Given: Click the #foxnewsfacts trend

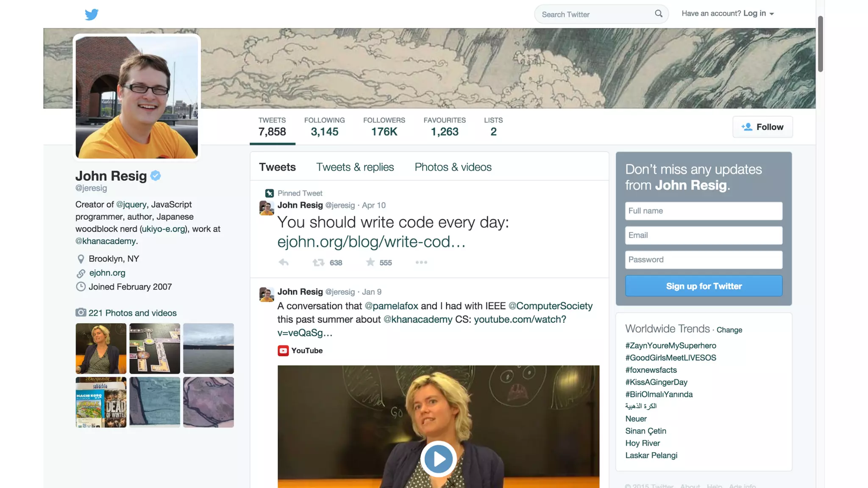Looking at the screenshot, I should 651,370.
